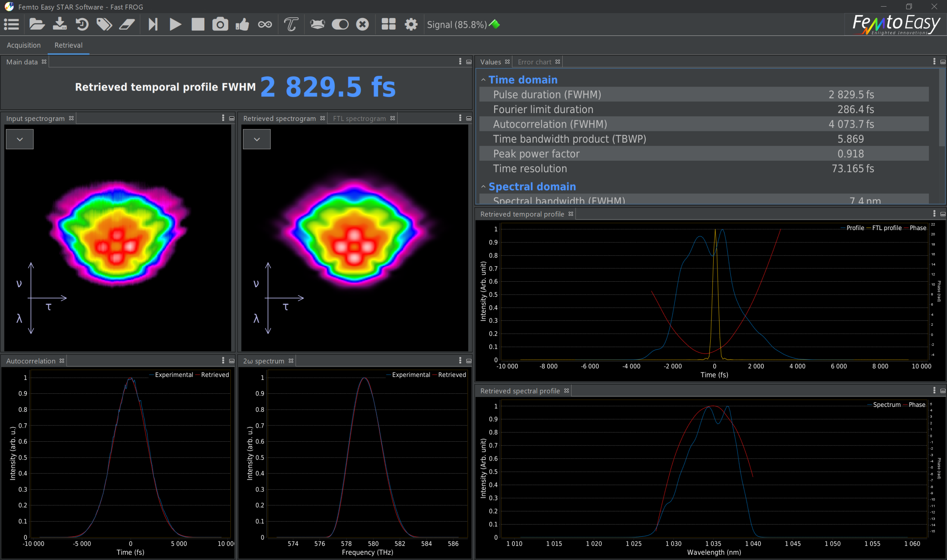This screenshot has width=947, height=560.
Task: Click the infinity continuous mode icon
Action: pyautogui.click(x=265, y=24)
